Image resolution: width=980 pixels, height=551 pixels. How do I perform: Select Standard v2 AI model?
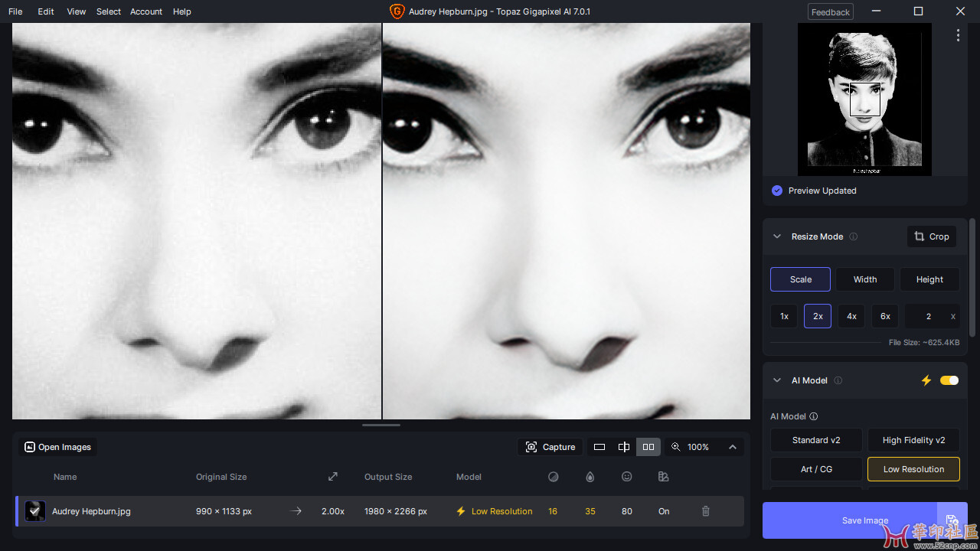[x=816, y=440]
